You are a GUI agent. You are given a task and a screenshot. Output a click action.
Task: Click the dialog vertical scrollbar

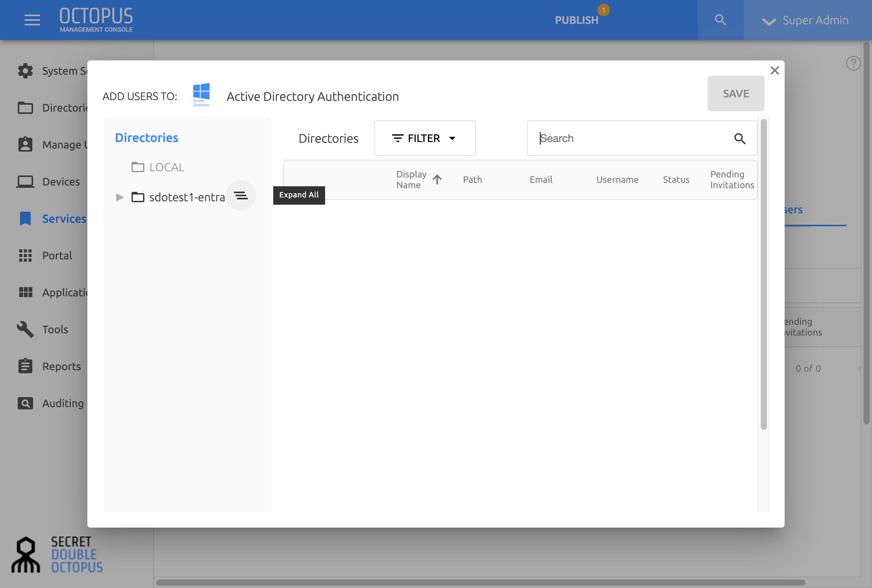[x=764, y=274]
